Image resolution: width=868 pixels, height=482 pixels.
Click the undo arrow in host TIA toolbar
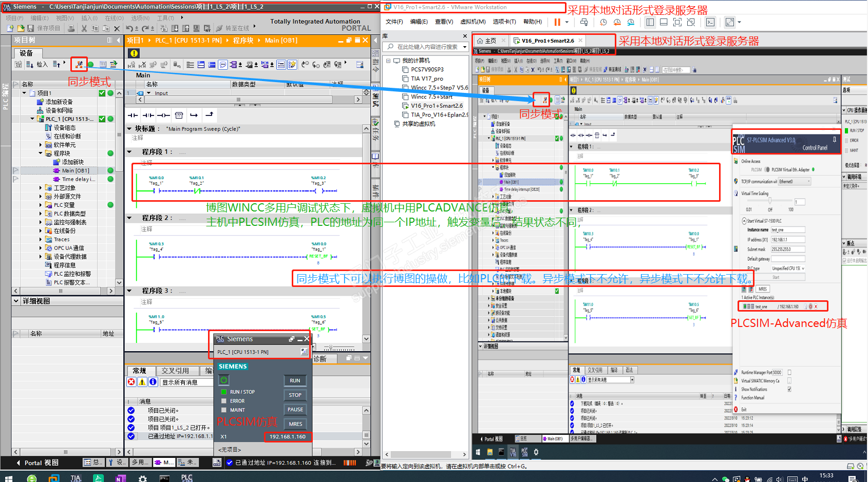[129, 28]
